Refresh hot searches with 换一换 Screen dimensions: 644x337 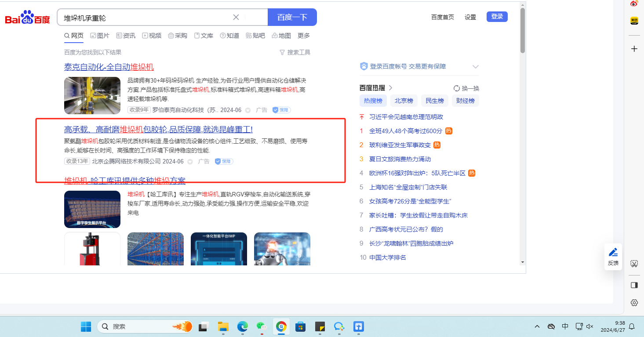pos(466,88)
